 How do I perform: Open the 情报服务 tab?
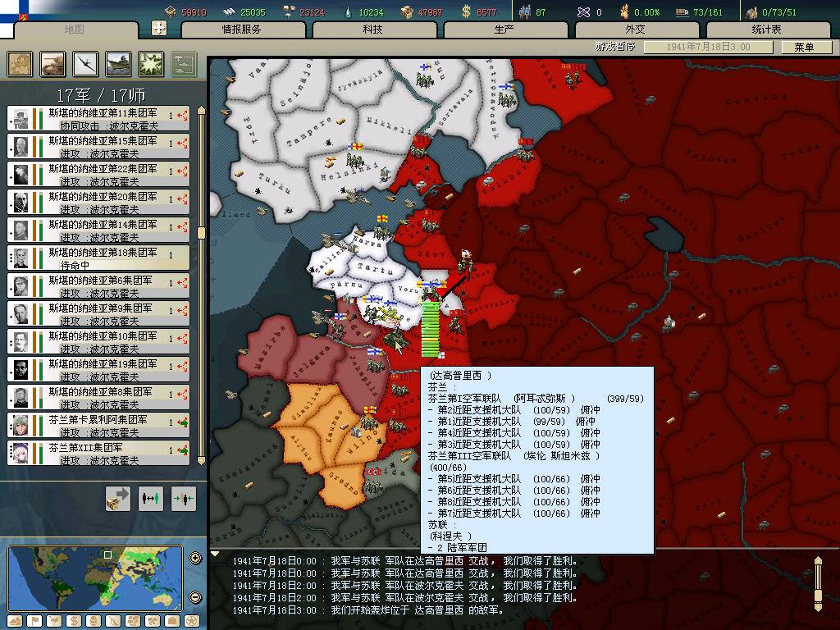click(242, 30)
